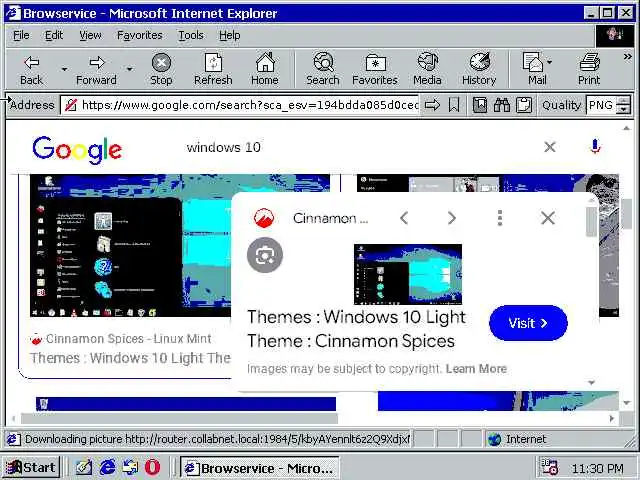Click the preview panel scrollbar thumb

(x=591, y=221)
